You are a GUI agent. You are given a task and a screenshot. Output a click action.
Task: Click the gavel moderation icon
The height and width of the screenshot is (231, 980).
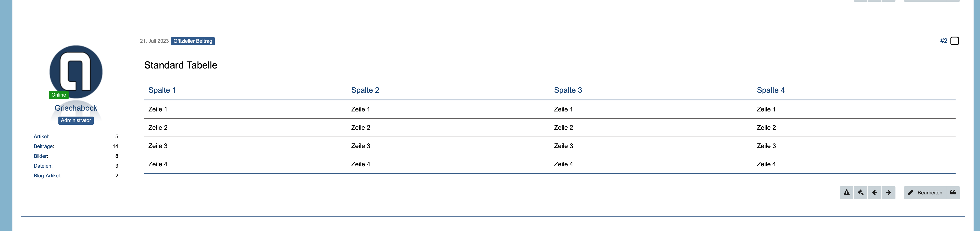(x=861, y=192)
